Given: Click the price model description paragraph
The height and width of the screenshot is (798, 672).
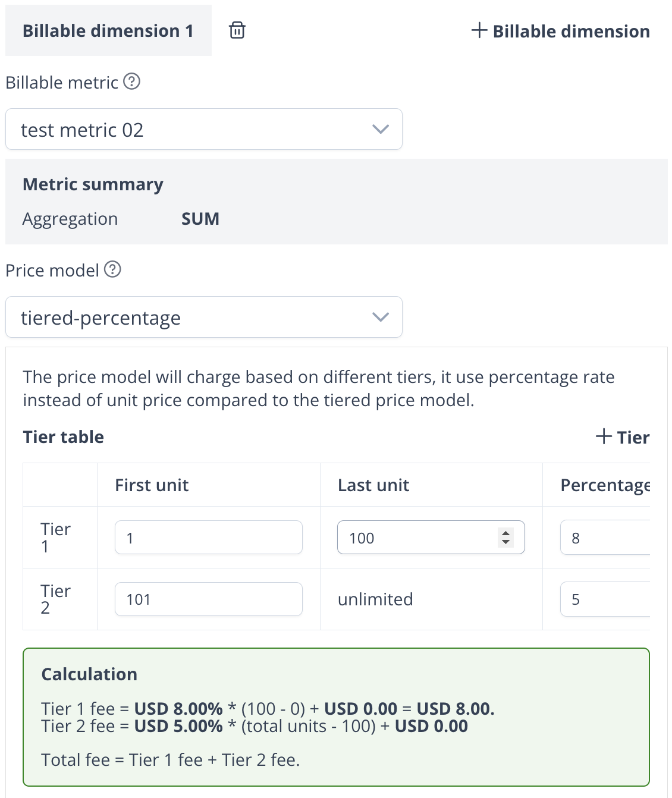Looking at the screenshot, I should click(319, 388).
